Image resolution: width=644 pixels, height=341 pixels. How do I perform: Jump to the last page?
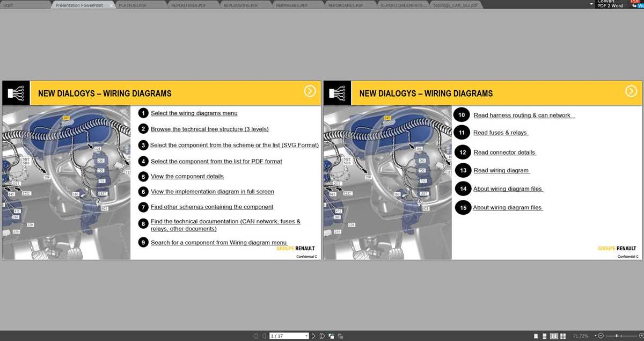(x=322, y=336)
